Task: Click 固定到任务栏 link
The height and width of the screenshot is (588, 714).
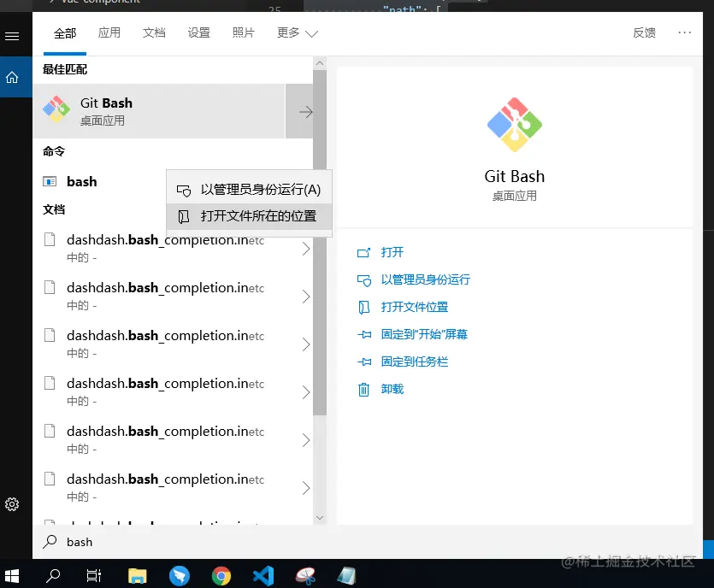Action: click(x=415, y=362)
